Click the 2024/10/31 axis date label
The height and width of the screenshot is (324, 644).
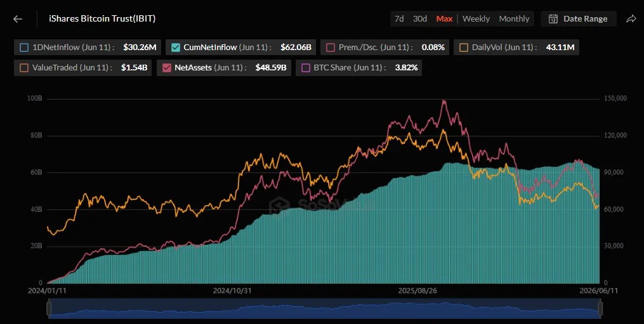pos(232,291)
